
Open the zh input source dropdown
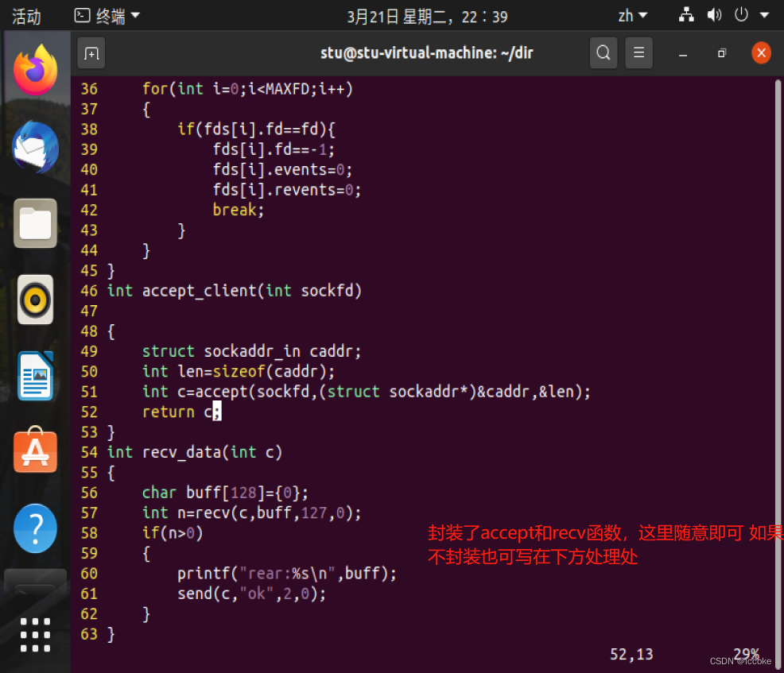[x=632, y=16]
